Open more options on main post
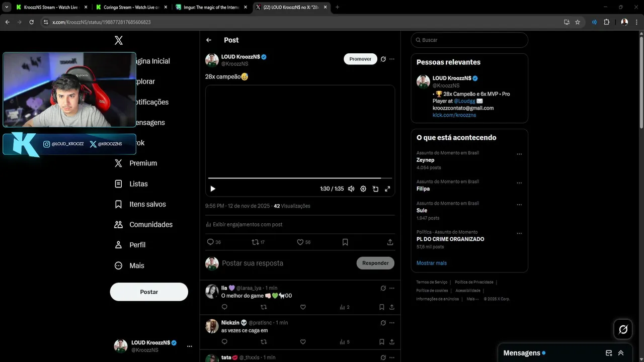644x362 pixels. (392, 59)
